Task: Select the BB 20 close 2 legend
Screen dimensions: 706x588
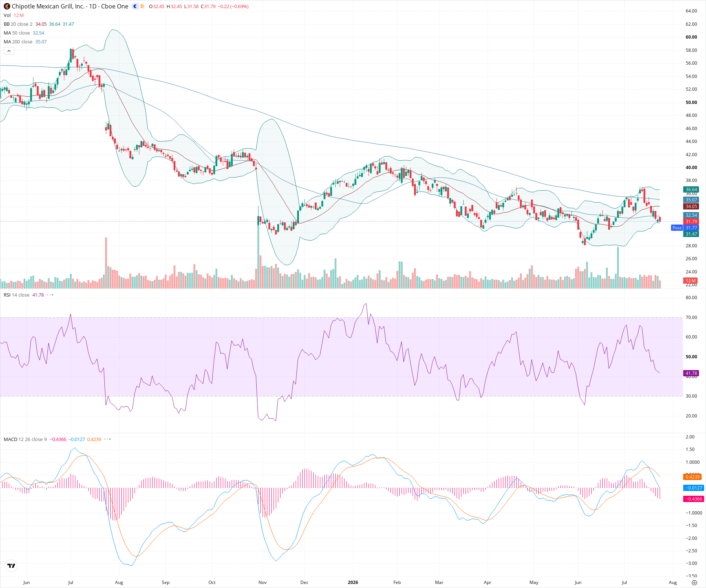Action: click(x=18, y=24)
